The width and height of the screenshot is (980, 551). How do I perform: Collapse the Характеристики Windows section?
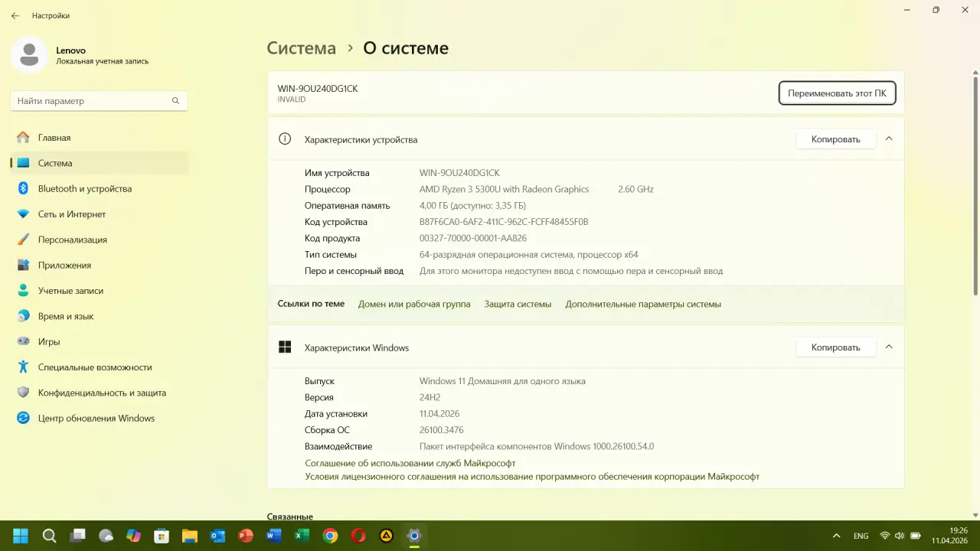click(888, 347)
